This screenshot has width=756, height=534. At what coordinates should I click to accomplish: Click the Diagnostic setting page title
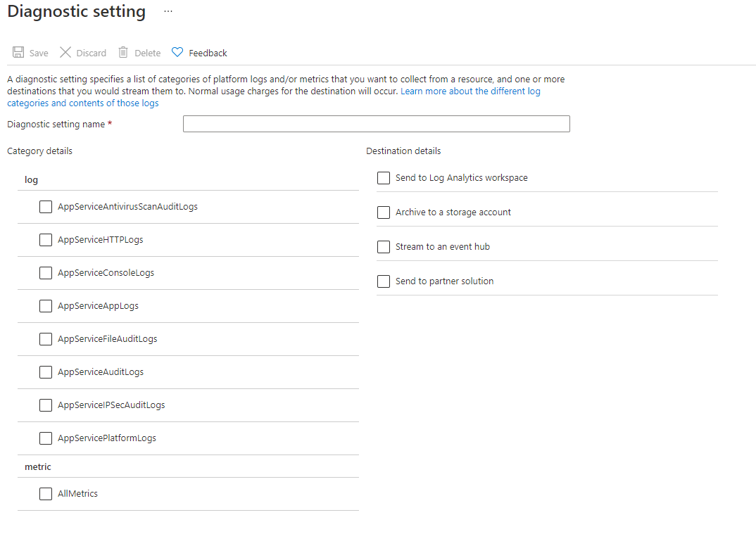(x=76, y=11)
